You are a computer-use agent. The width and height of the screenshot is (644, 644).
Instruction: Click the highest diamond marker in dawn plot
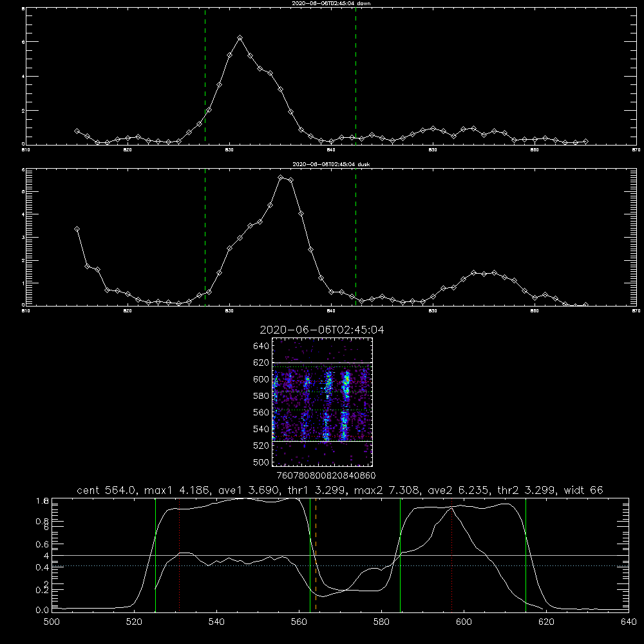[240, 38]
